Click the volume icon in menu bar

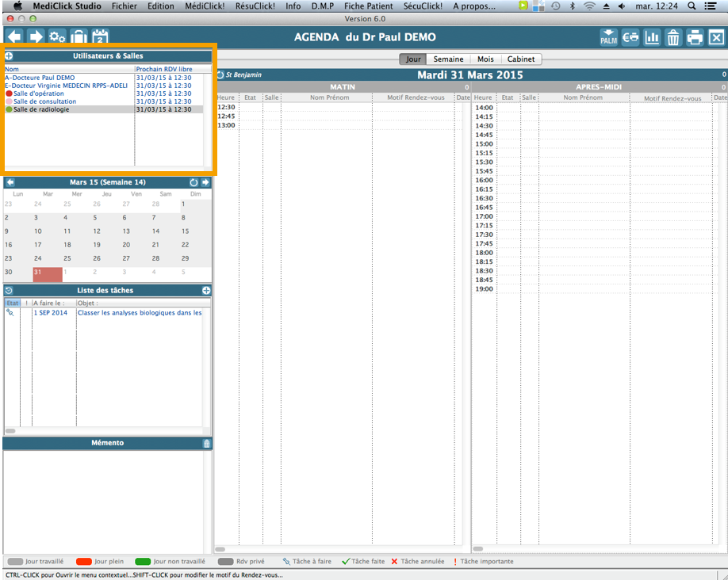tap(622, 6)
